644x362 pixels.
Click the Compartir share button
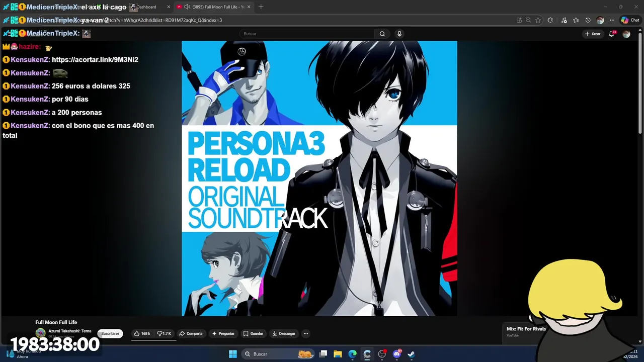pyautogui.click(x=191, y=333)
